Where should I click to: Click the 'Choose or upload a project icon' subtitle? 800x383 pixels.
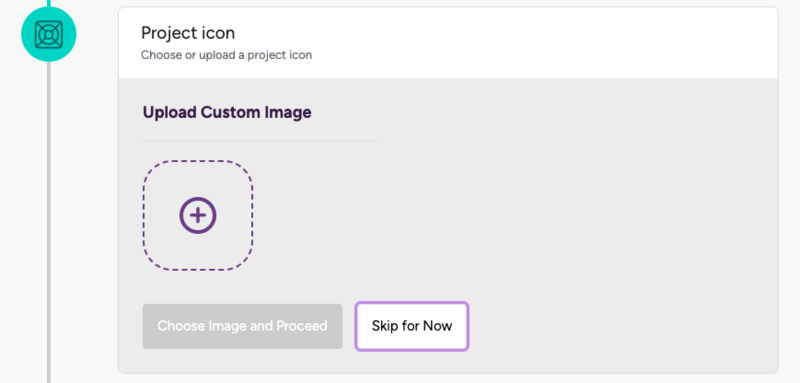point(227,55)
